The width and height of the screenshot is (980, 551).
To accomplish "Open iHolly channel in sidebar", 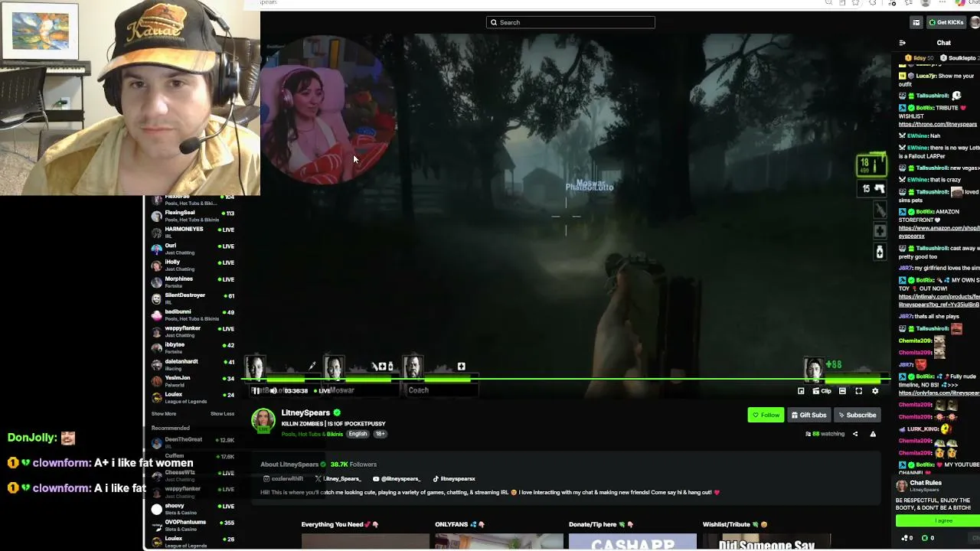I will [193, 265].
